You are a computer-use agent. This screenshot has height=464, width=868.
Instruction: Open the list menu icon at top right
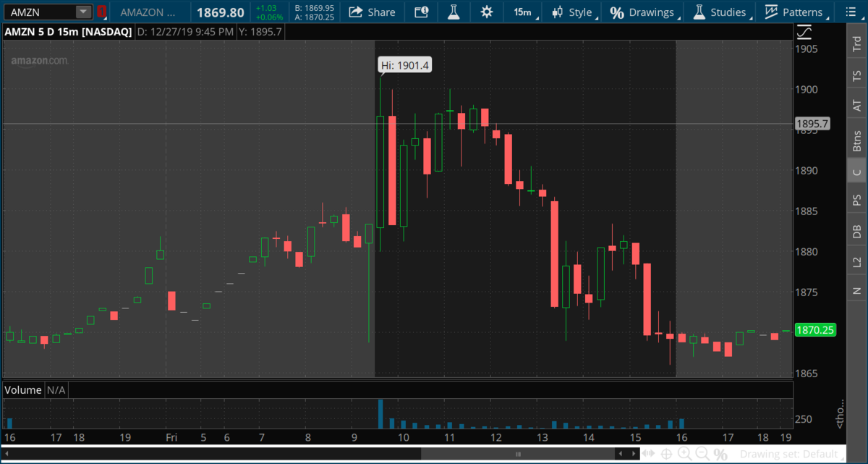click(x=849, y=12)
